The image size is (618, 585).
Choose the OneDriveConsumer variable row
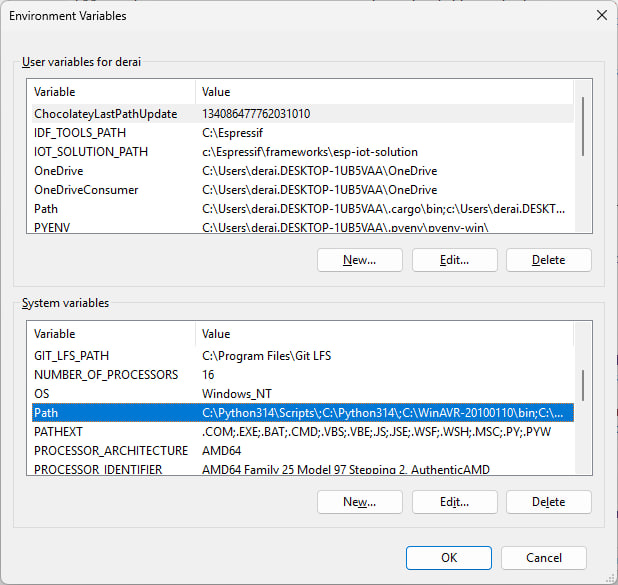[x=86, y=190]
